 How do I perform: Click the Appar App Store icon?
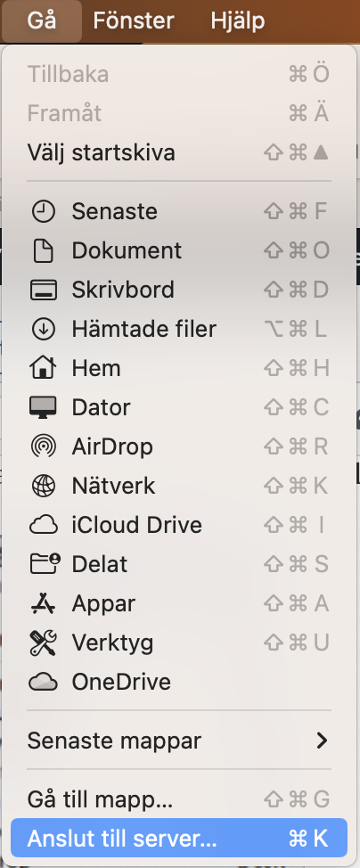[43, 604]
